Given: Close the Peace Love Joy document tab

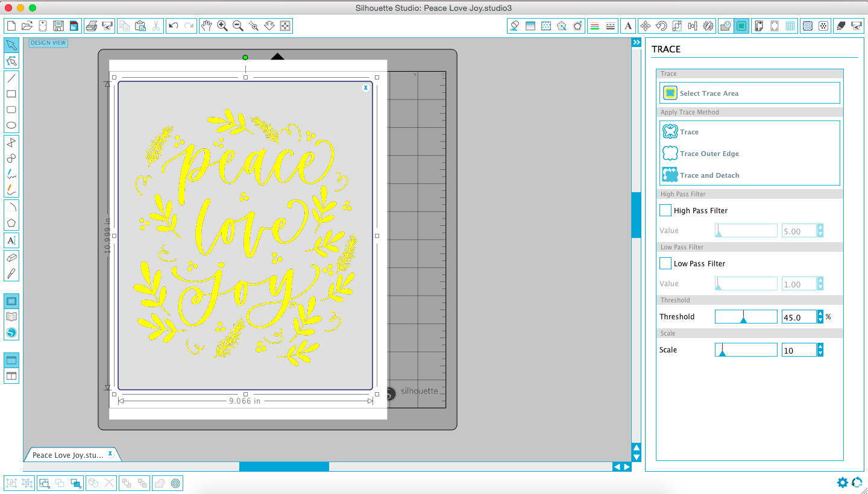Looking at the screenshot, I should click(110, 453).
